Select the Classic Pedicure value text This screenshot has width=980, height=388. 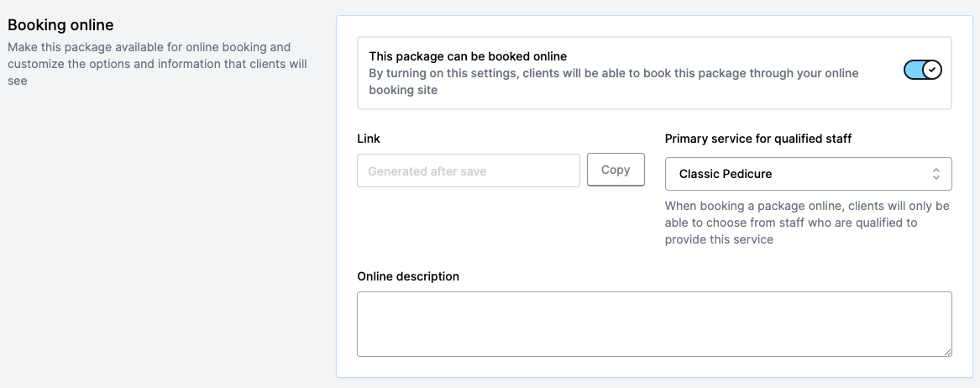726,174
